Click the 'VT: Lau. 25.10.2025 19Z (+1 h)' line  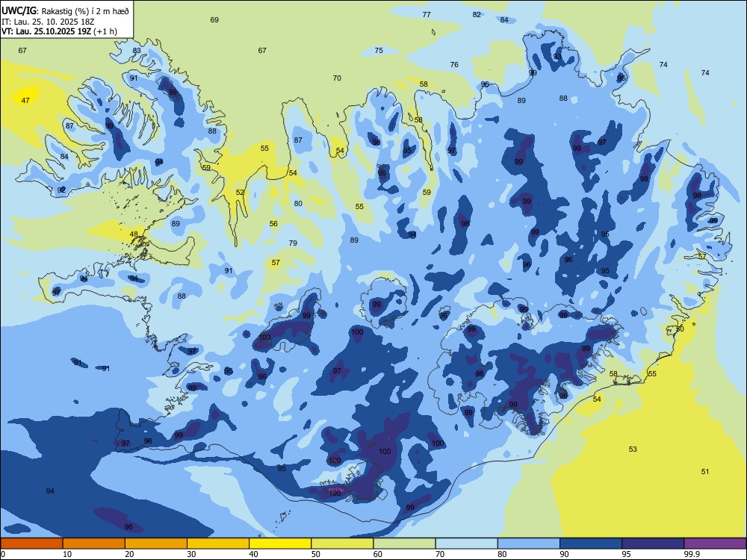pyautogui.click(x=59, y=31)
